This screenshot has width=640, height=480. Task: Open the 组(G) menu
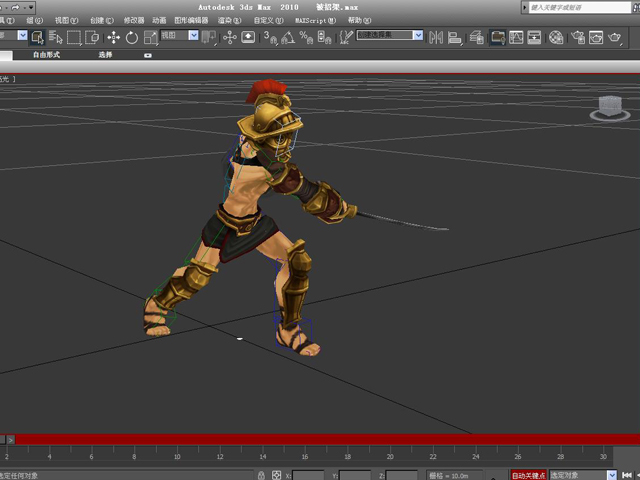tap(34, 20)
